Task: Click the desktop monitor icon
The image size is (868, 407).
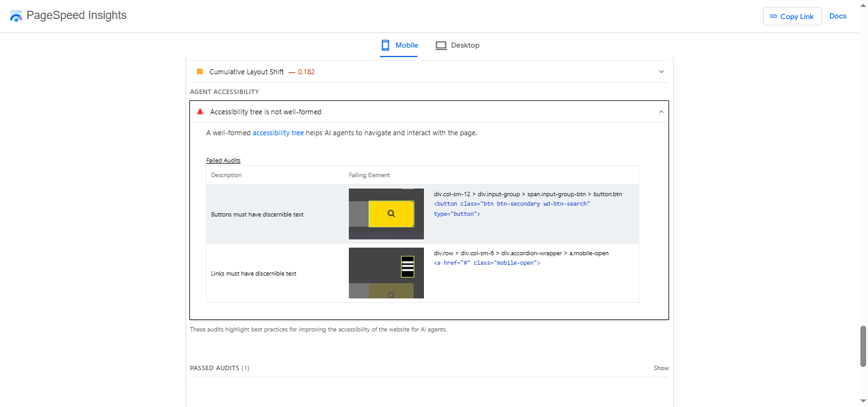Action: click(441, 46)
